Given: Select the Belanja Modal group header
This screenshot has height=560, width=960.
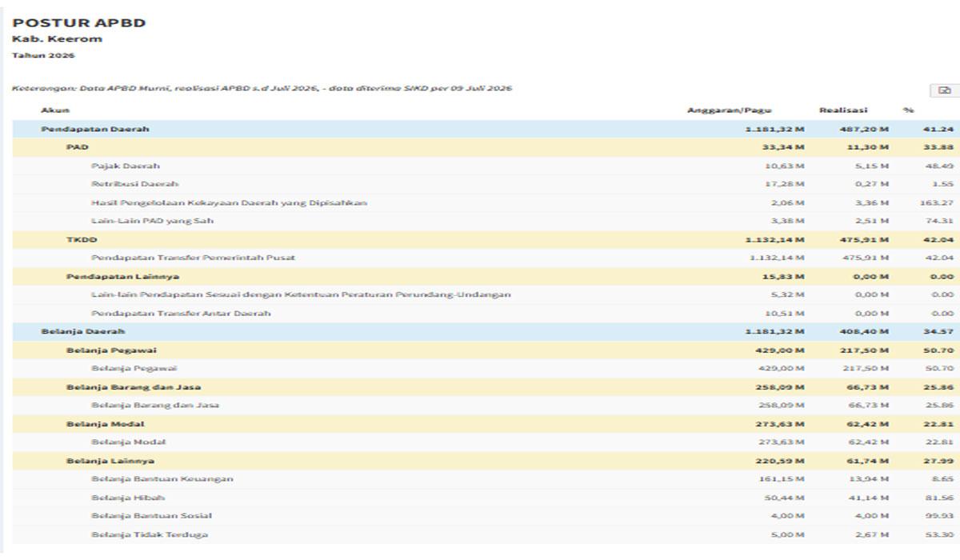Looking at the screenshot, I should pos(486,423).
